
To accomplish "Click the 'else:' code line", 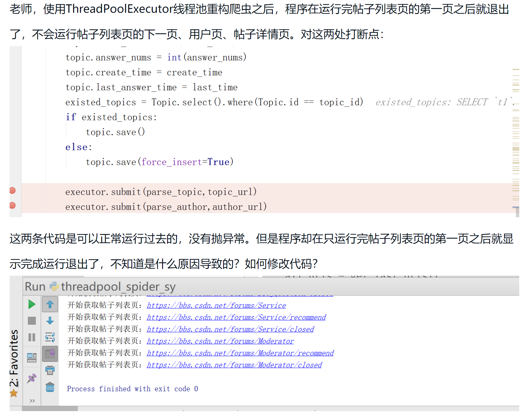I will click(x=79, y=147).
